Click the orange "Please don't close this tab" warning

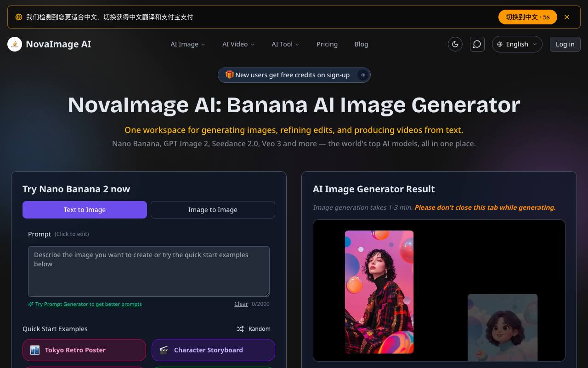485,207
